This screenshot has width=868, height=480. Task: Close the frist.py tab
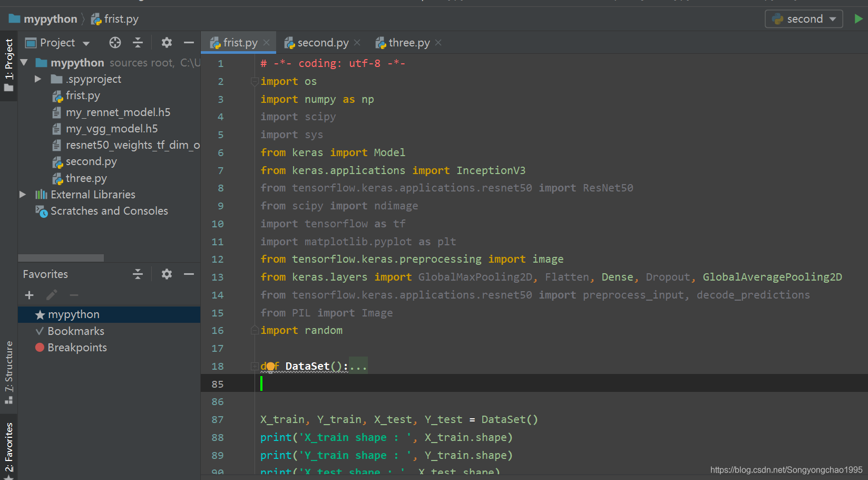(x=267, y=43)
